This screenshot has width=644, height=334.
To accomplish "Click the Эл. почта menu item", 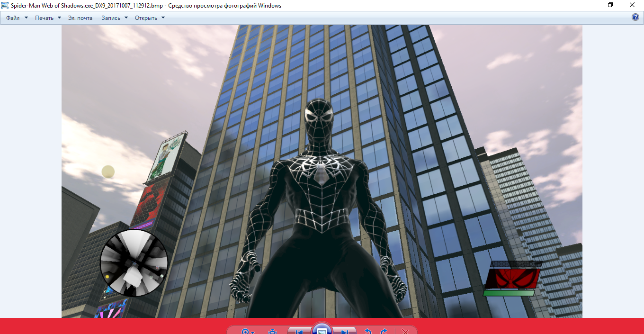I will [80, 18].
